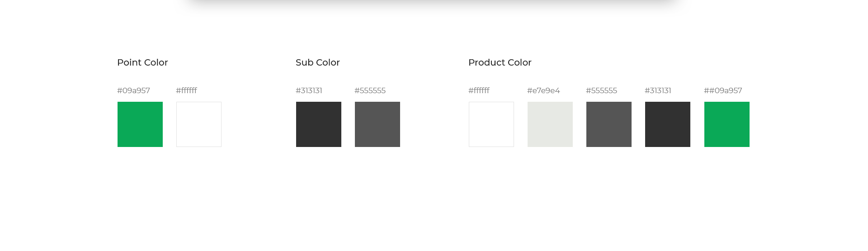Screen dimensions: 868x251
Task: Select the green Product Color swatch
Action: pos(727,124)
